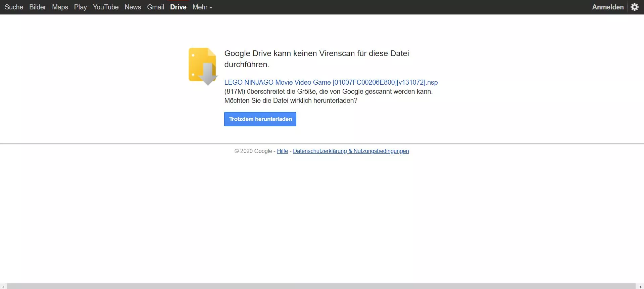Open Datenschutzerklärung & Nutzungsbedingungen link

[x=351, y=151]
